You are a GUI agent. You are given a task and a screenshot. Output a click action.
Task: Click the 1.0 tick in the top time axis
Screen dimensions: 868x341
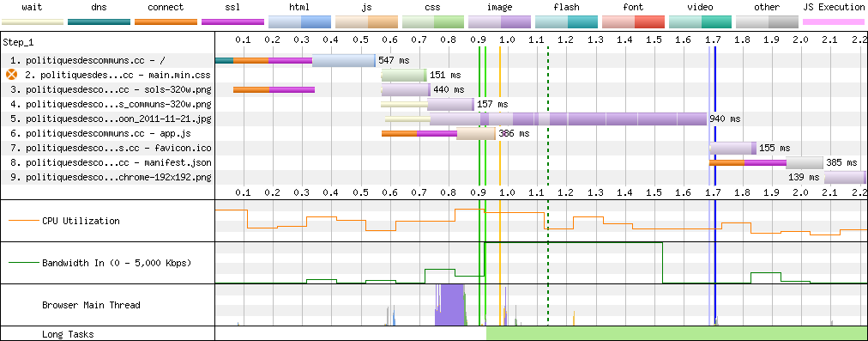point(507,40)
